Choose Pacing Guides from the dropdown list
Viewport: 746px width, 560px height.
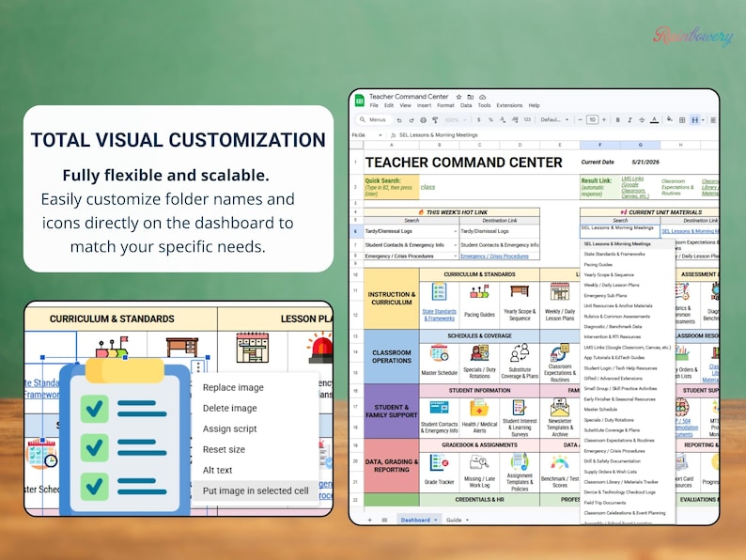598,265
